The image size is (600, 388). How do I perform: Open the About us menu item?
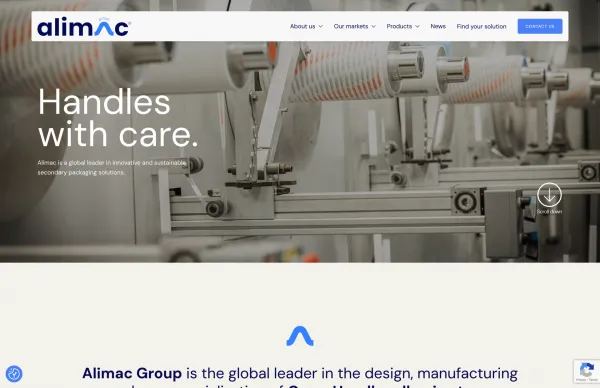tap(302, 26)
